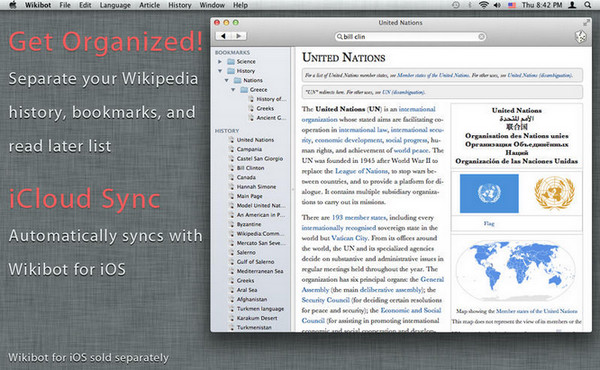The height and width of the screenshot is (370, 600).
Task: Open 'Aral Sea' in the history list
Action: click(247, 290)
